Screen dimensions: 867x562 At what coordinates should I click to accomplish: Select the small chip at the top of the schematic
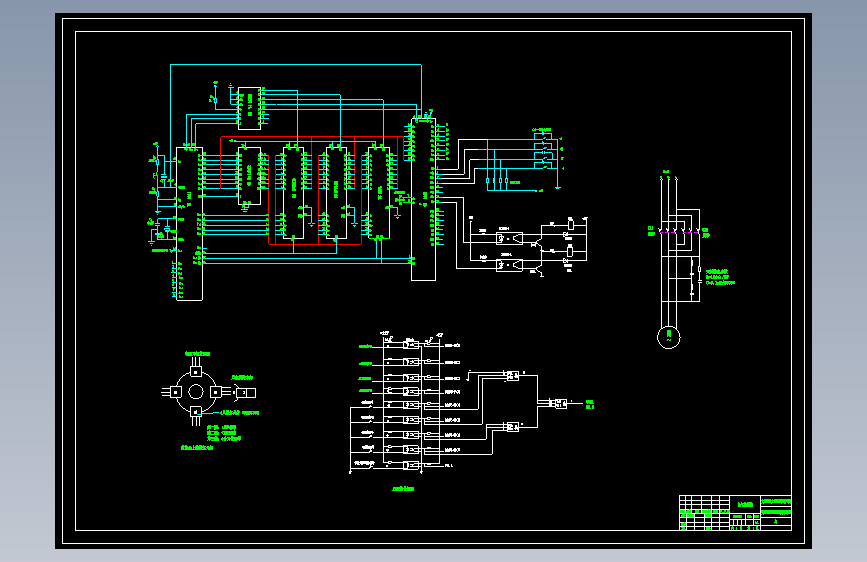click(249, 108)
